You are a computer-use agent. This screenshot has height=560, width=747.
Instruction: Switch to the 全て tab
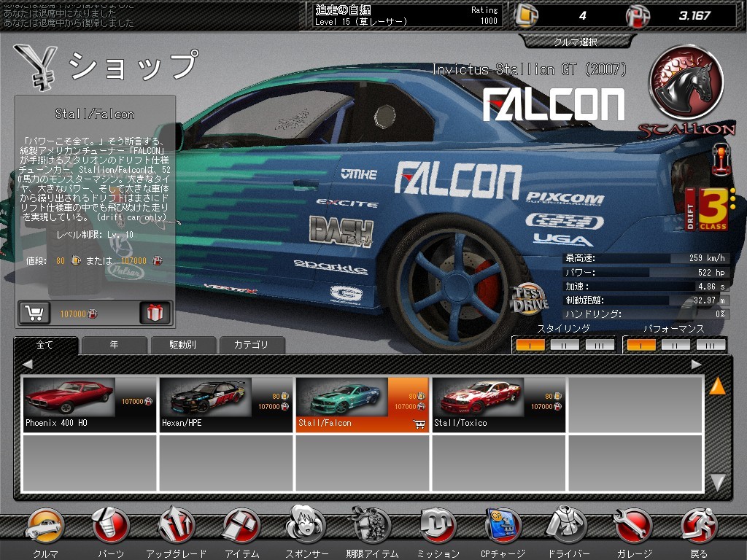pyautogui.click(x=45, y=345)
